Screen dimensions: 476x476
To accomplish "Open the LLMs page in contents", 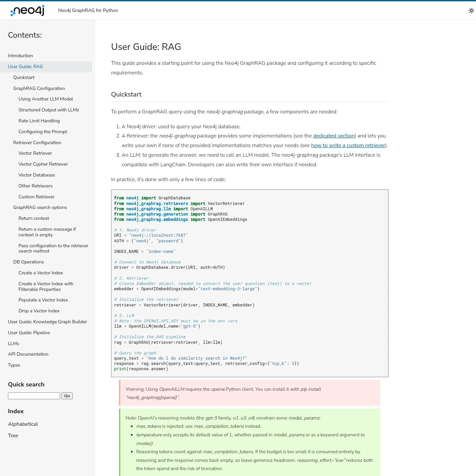I will click(x=14, y=343).
